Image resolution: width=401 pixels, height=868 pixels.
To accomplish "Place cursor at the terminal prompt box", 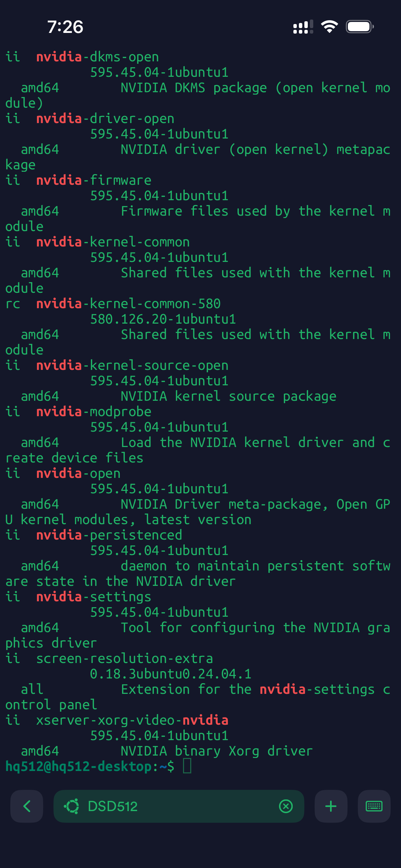I will pos(187,766).
